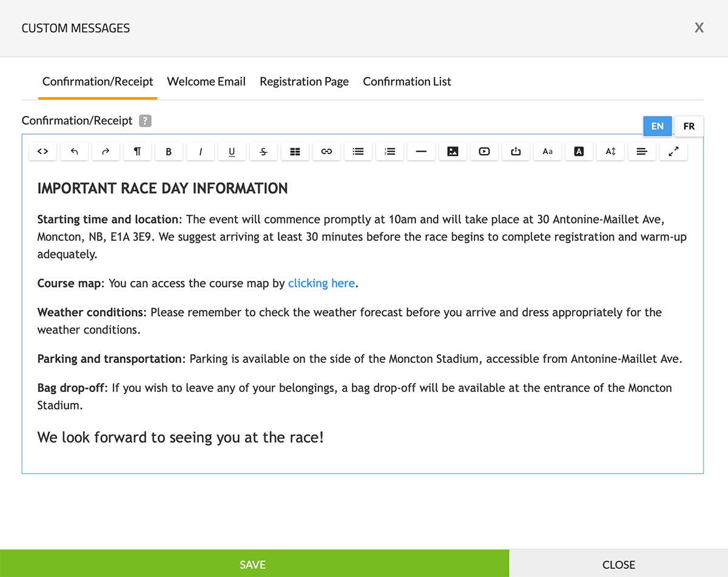Viewport: 728px width, 577px height.
Task: Toggle bold formatting in editor
Action: (169, 152)
